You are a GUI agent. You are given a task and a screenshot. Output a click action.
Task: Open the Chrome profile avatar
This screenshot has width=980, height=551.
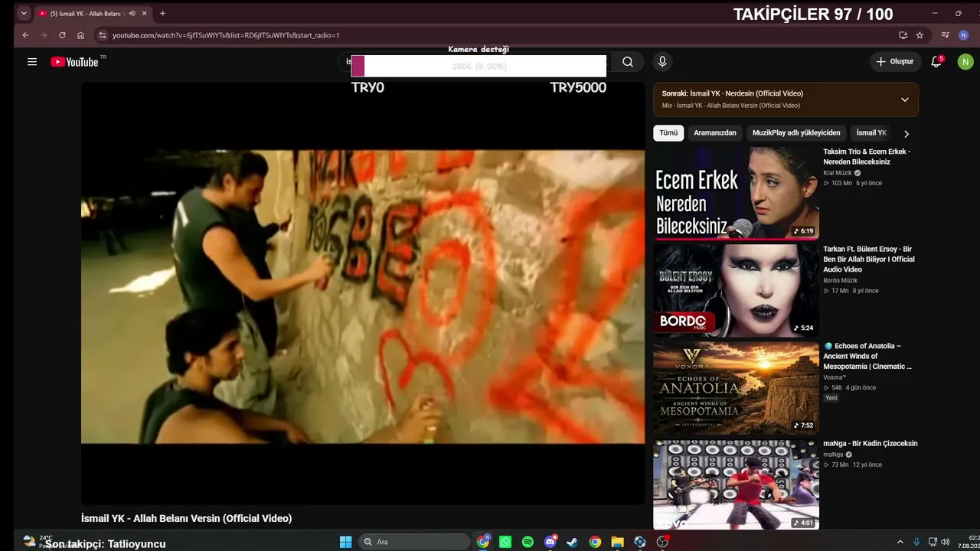pyautogui.click(x=964, y=35)
